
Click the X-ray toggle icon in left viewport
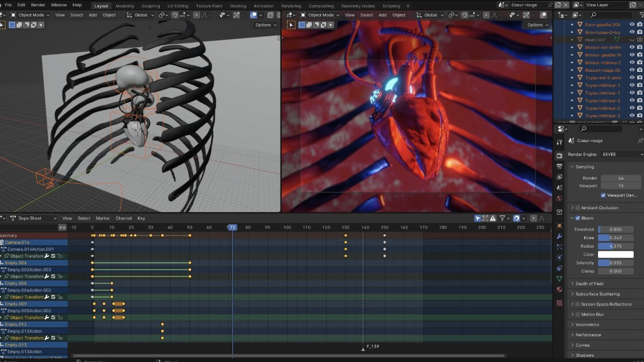pos(270,15)
